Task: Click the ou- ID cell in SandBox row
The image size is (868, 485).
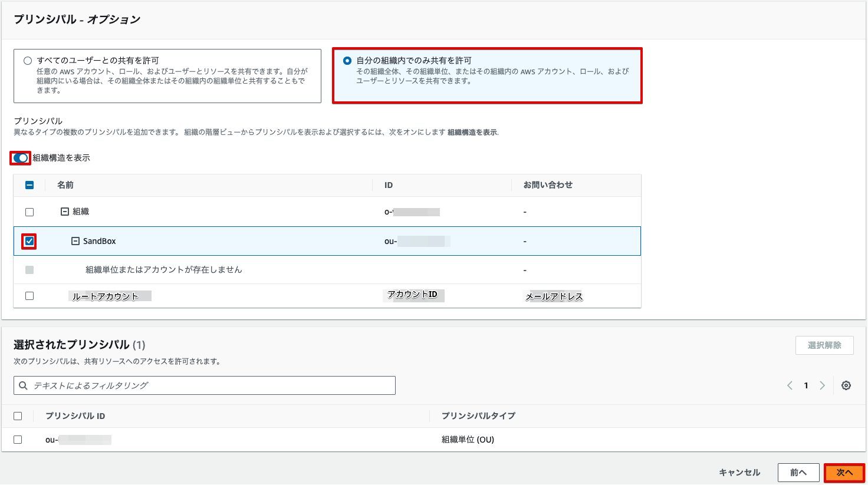Action: click(x=417, y=241)
